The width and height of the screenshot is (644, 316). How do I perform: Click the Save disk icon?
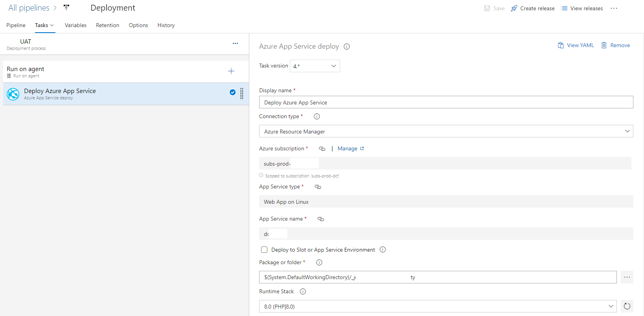(x=487, y=8)
